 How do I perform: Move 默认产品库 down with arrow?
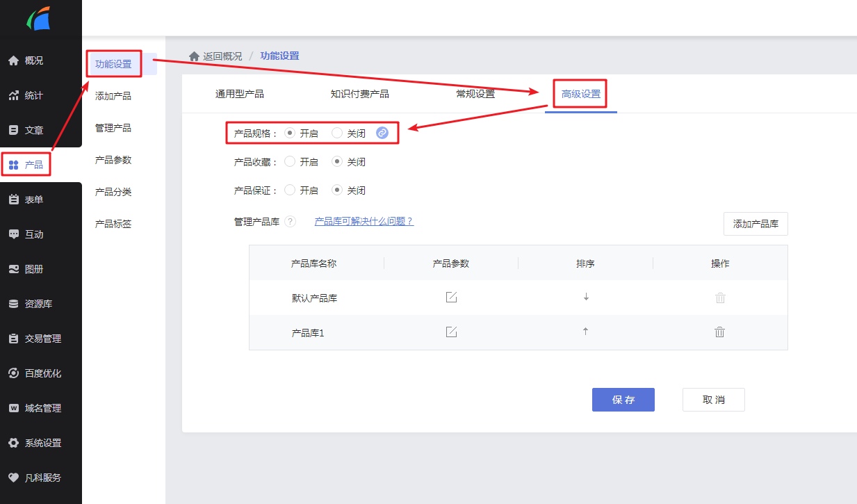tap(586, 297)
